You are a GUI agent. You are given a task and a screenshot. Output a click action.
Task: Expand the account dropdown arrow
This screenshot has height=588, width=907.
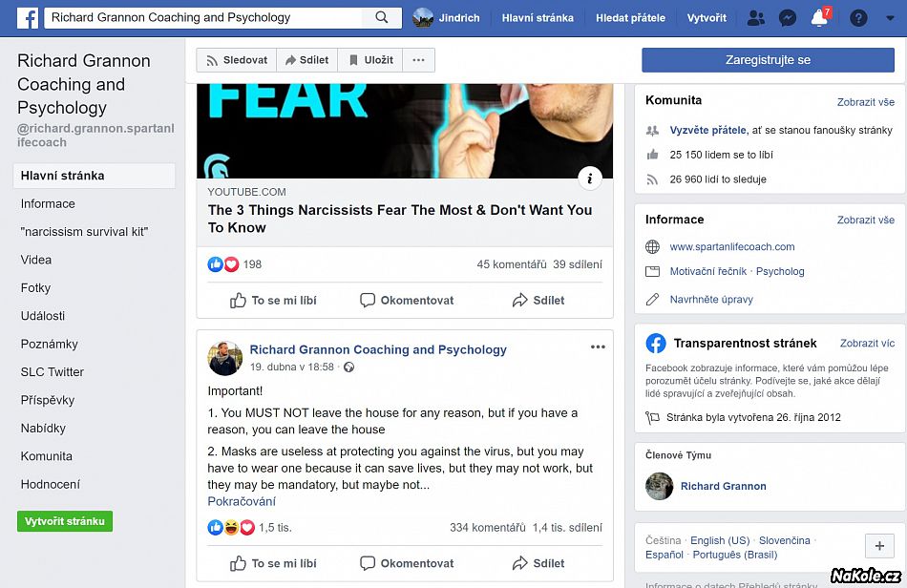(x=890, y=18)
